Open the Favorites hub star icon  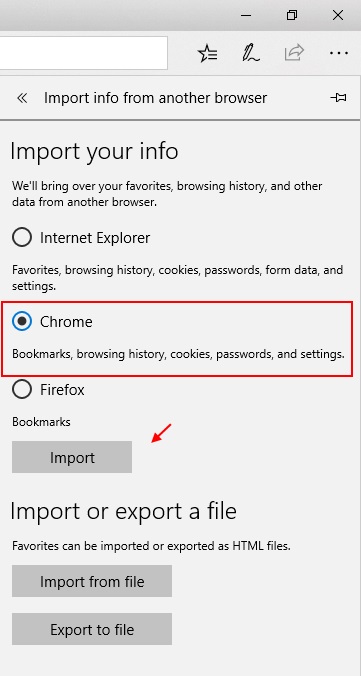click(207, 53)
